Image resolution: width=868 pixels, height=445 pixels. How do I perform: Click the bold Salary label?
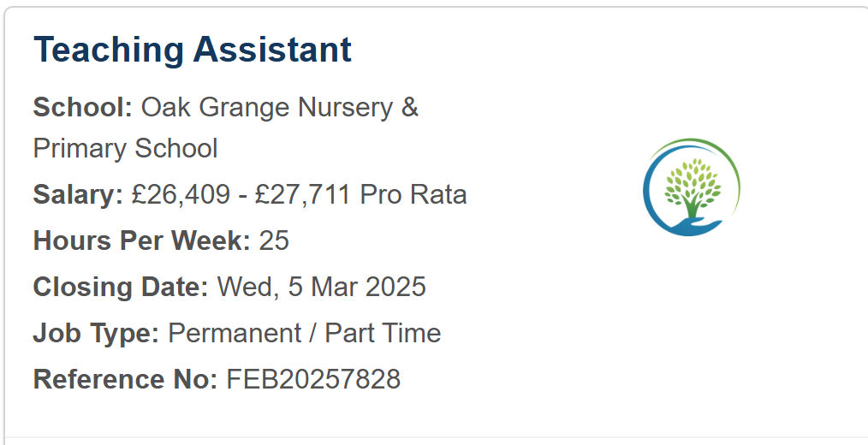tap(78, 195)
